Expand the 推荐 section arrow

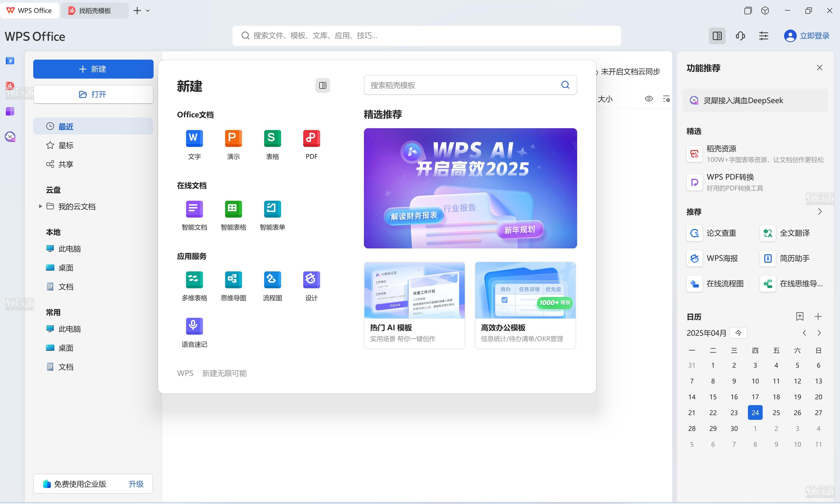click(x=820, y=212)
